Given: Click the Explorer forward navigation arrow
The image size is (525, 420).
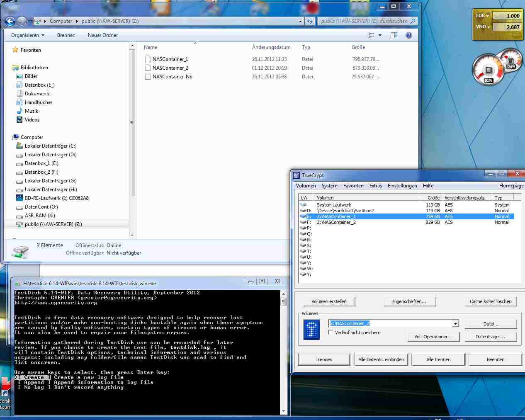Looking at the screenshot, I should tap(22, 21).
